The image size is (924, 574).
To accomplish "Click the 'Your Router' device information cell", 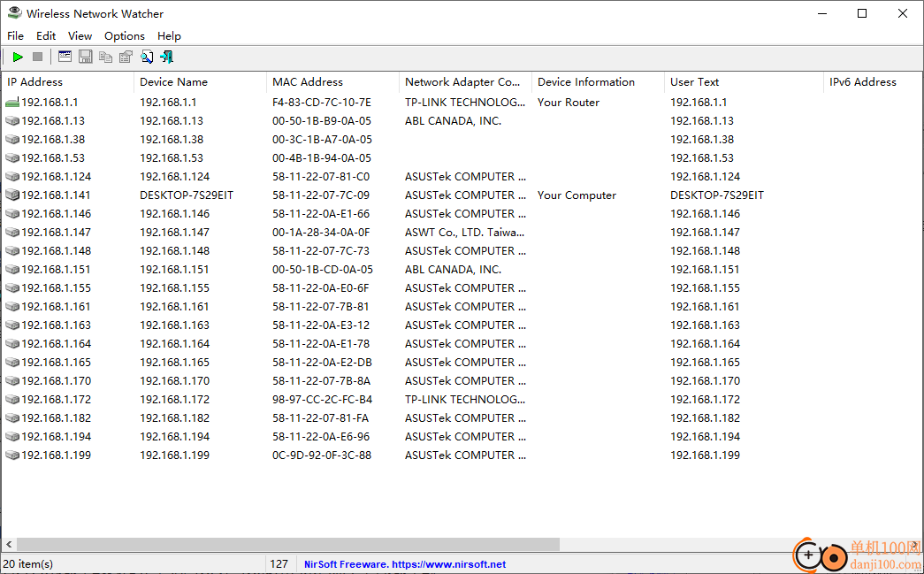I will click(x=568, y=102).
